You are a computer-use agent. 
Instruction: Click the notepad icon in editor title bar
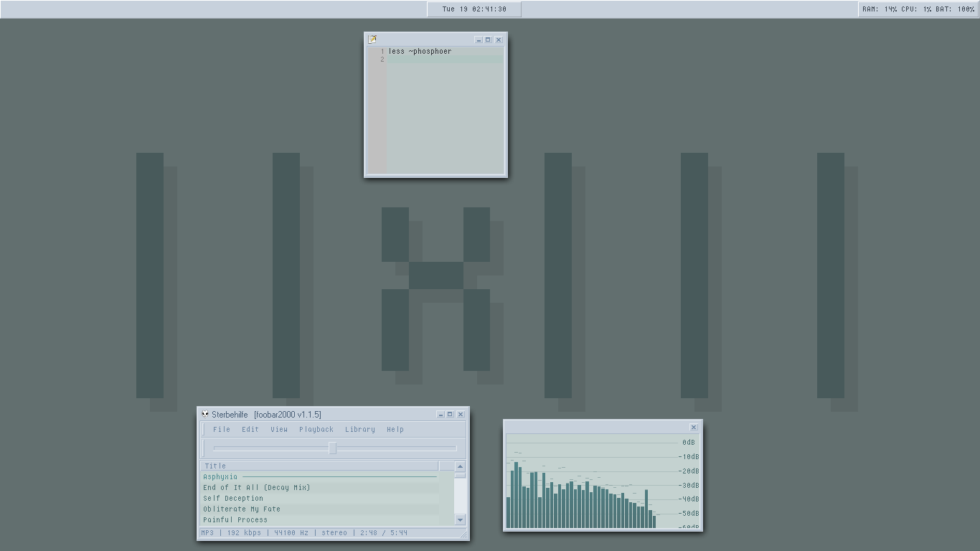tap(372, 39)
